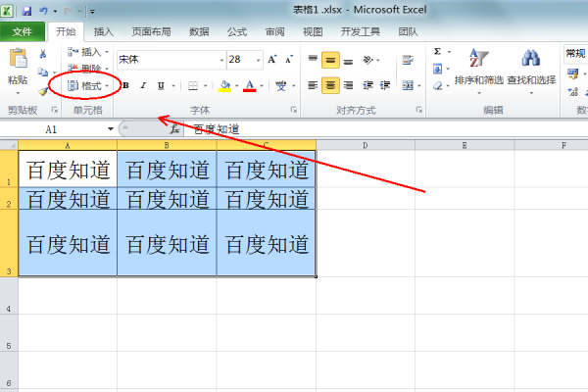Click the text orientation icon

coord(368,60)
